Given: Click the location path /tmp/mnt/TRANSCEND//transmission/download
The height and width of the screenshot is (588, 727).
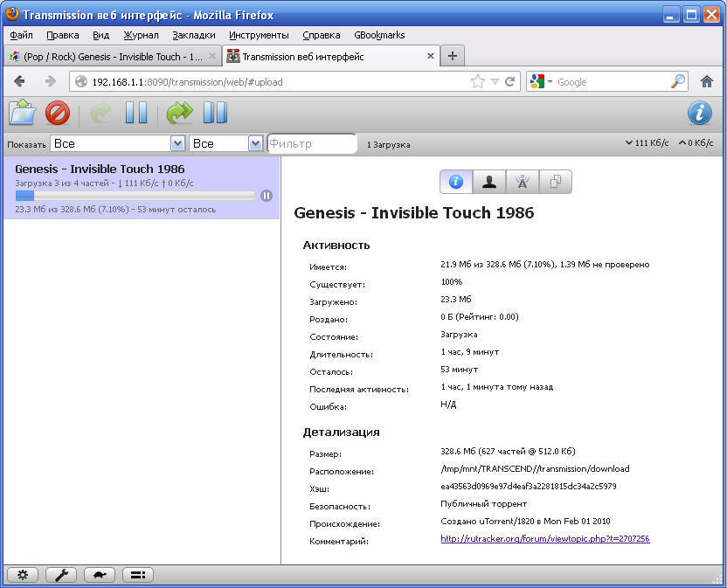Looking at the screenshot, I should point(535,469).
